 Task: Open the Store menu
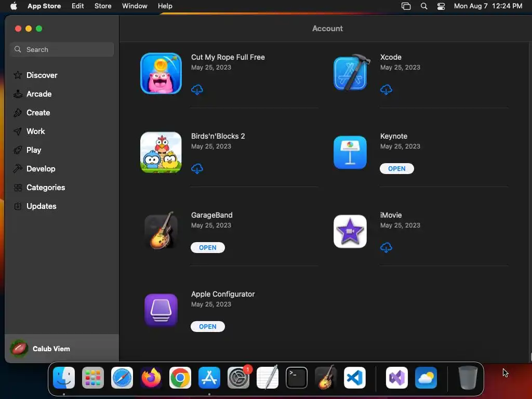point(103,6)
